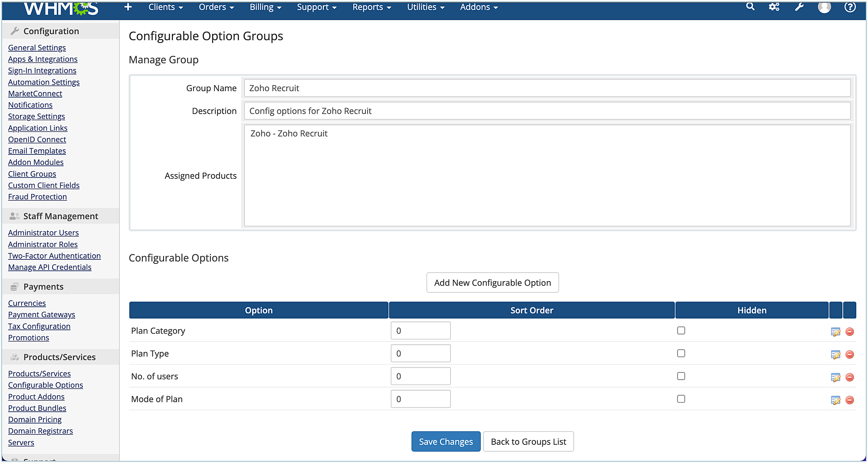Viewport: 868px width, 463px height.
Task: Toggle Hidden checkbox for Plan Type
Action: coord(681,353)
